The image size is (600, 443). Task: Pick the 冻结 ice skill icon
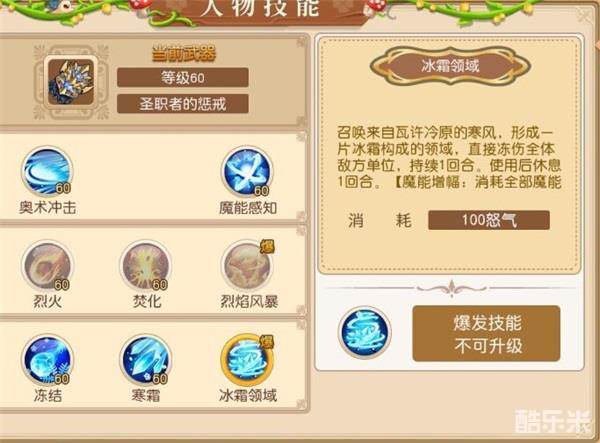[47, 360]
